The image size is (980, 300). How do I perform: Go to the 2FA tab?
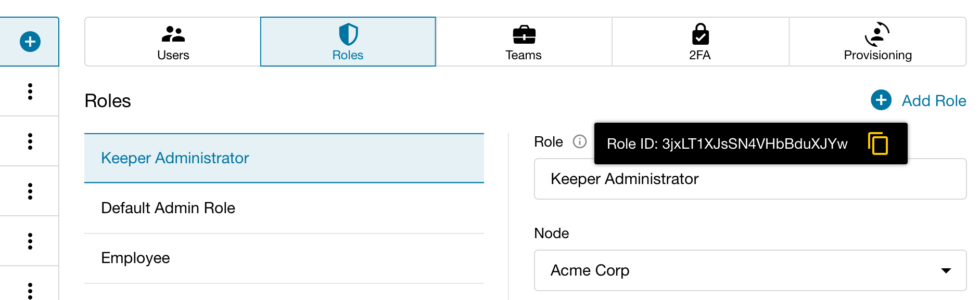700,42
